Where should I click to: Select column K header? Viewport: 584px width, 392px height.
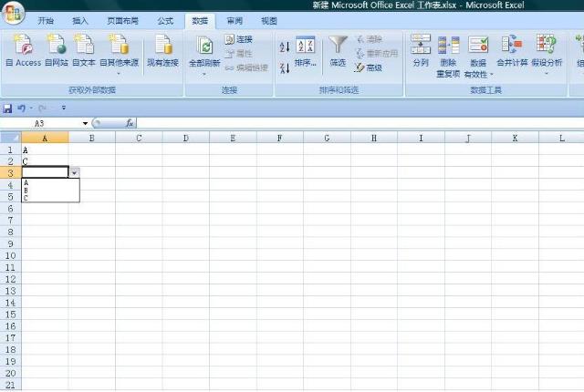515,138
